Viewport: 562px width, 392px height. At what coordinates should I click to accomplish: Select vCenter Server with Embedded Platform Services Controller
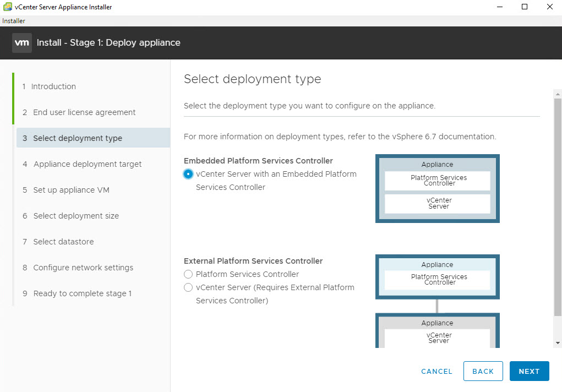[188, 174]
